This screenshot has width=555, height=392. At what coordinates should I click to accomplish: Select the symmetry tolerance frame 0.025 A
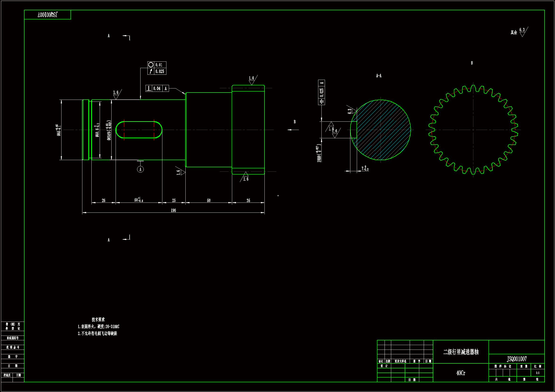point(321,92)
